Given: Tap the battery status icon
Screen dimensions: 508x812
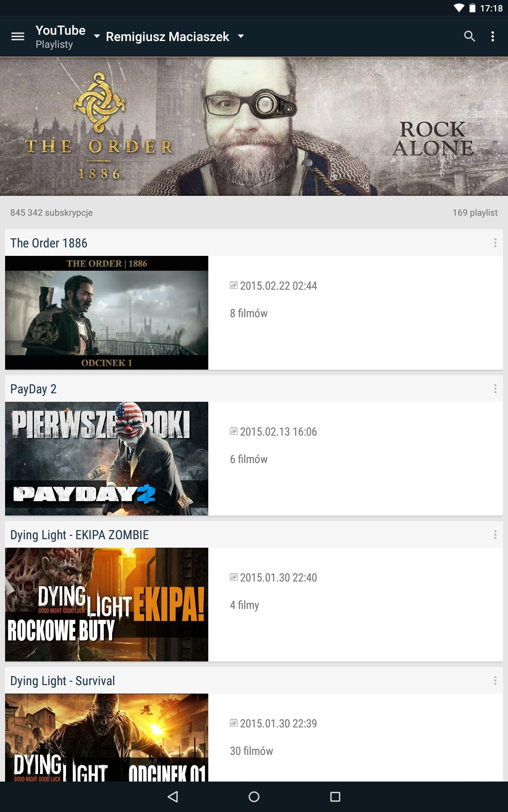Looking at the screenshot, I should (x=472, y=8).
